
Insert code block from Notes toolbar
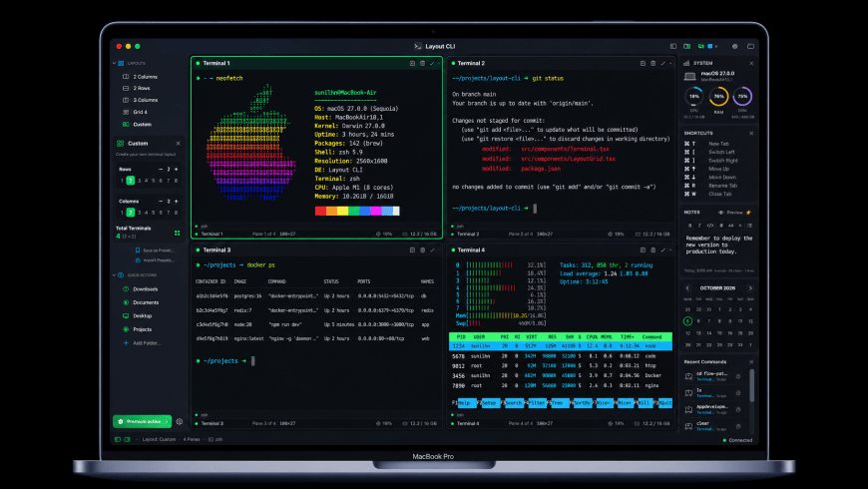click(x=710, y=226)
